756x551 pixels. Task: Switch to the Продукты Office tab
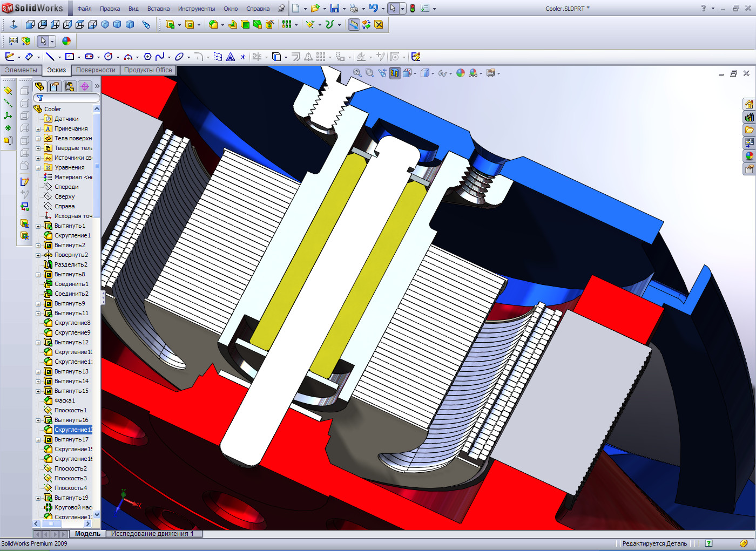(x=148, y=70)
